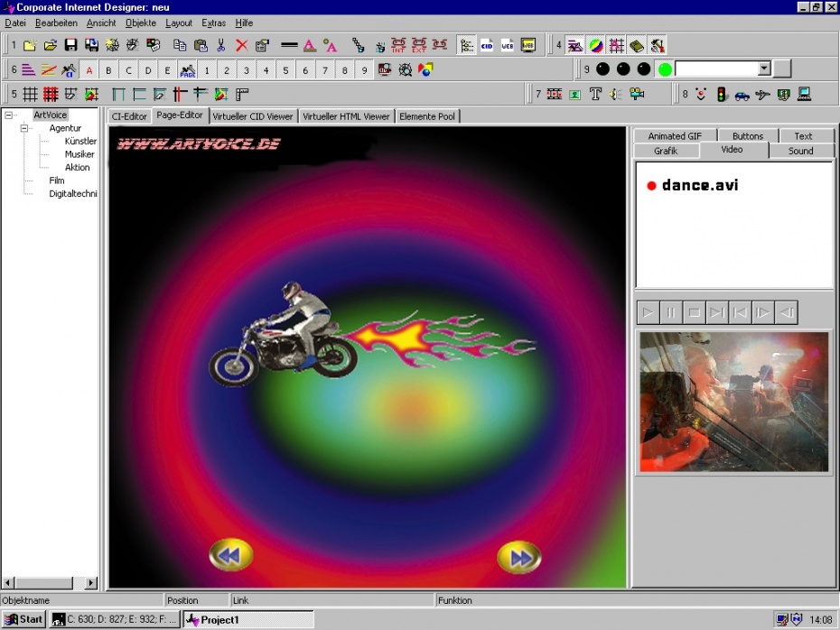The width and height of the screenshot is (840, 630).
Task: Click the CID document icon
Action: [x=487, y=45]
